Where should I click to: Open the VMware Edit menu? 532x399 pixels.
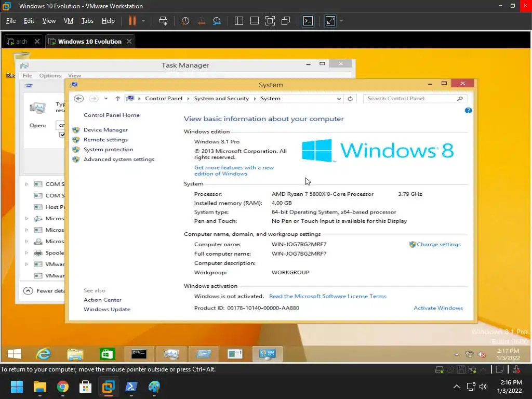click(x=29, y=21)
